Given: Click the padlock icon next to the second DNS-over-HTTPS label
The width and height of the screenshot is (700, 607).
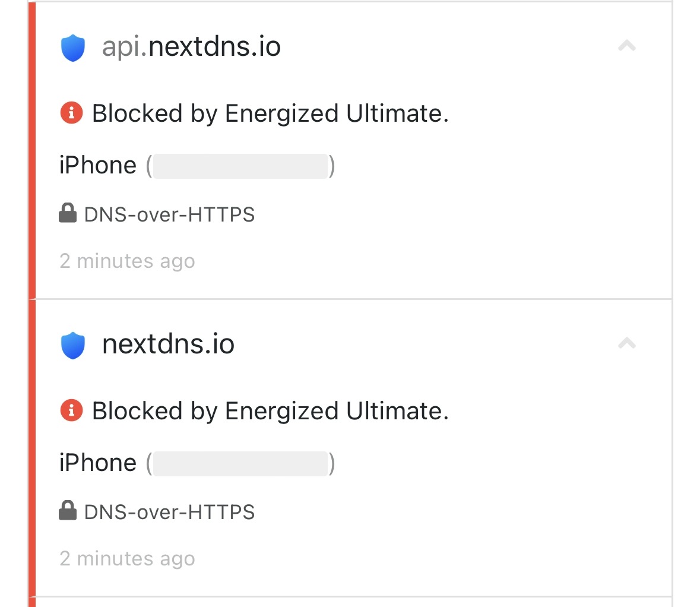Looking at the screenshot, I should 68,510.
